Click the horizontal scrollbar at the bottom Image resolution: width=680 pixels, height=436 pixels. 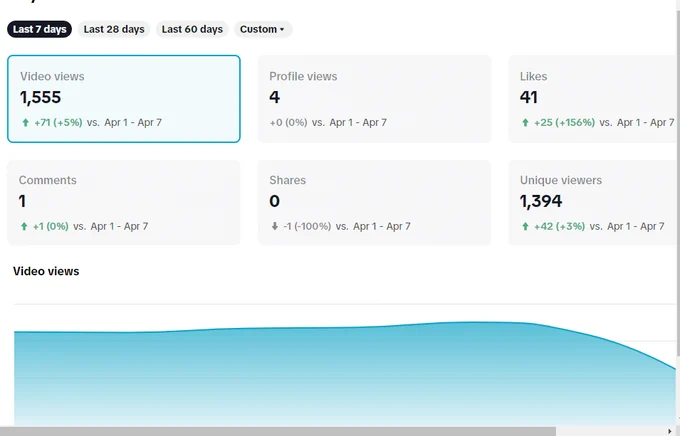coord(278,431)
